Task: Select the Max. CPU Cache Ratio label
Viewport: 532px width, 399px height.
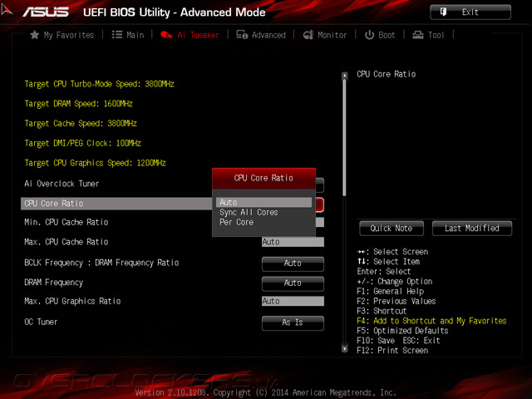Action: click(66, 242)
